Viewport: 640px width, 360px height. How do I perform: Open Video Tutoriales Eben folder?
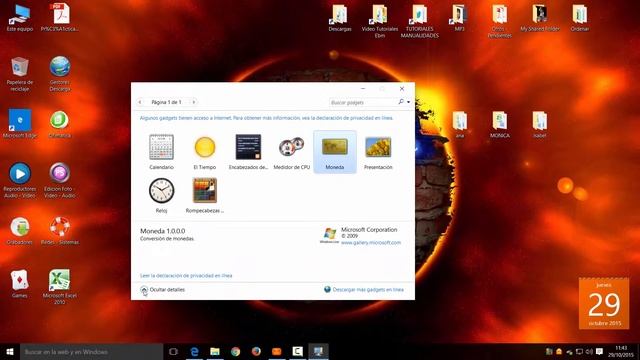coord(380,21)
